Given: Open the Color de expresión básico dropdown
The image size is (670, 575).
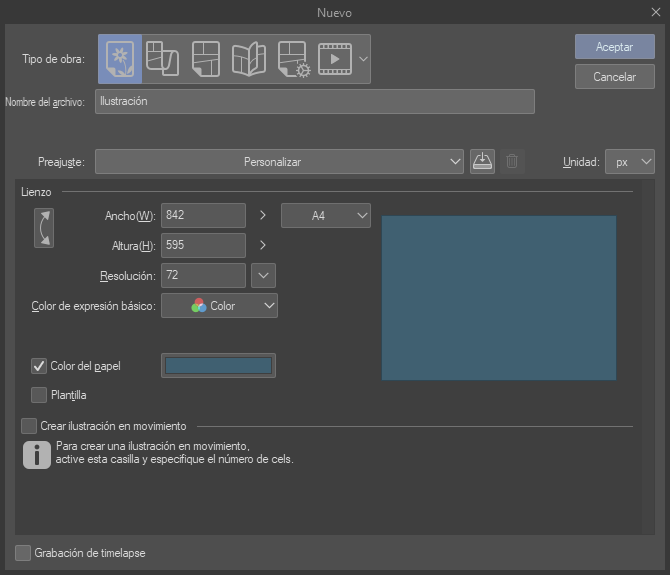Looking at the screenshot, I should click(219, 306).
